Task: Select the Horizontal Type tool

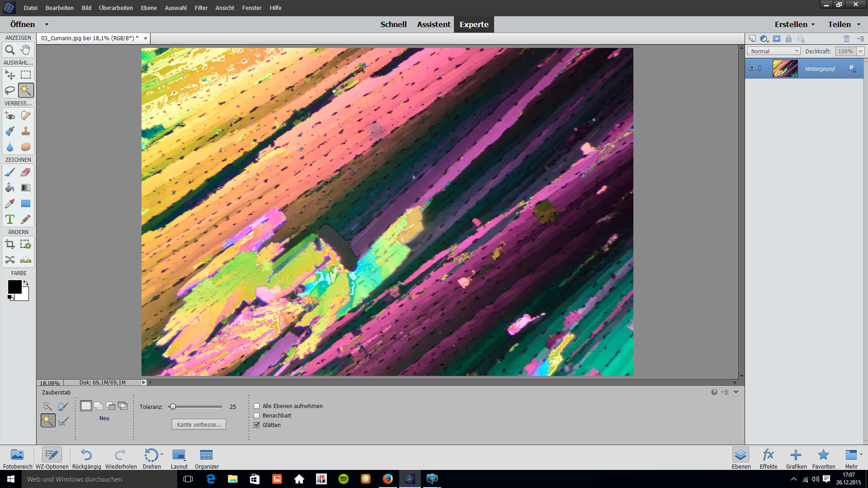Action: tap(10, 219)
